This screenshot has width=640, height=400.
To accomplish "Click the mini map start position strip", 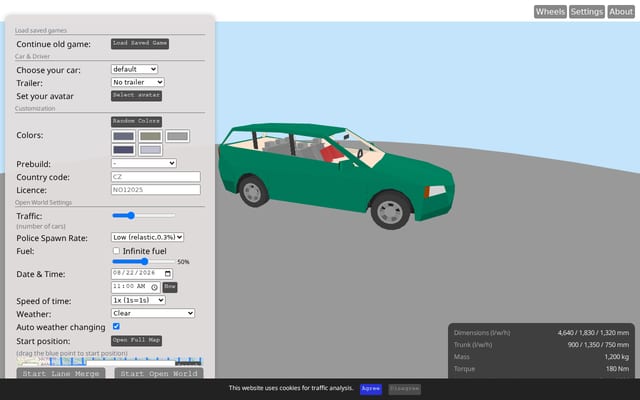I will click(x=109, y=362).
